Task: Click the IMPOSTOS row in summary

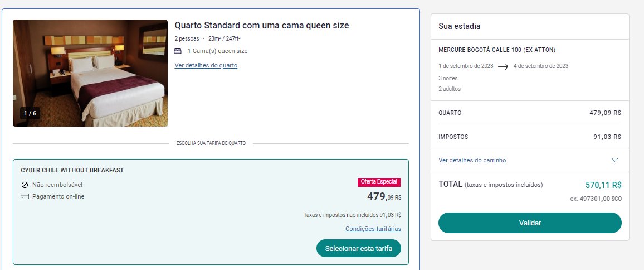Action: point(530,137)
